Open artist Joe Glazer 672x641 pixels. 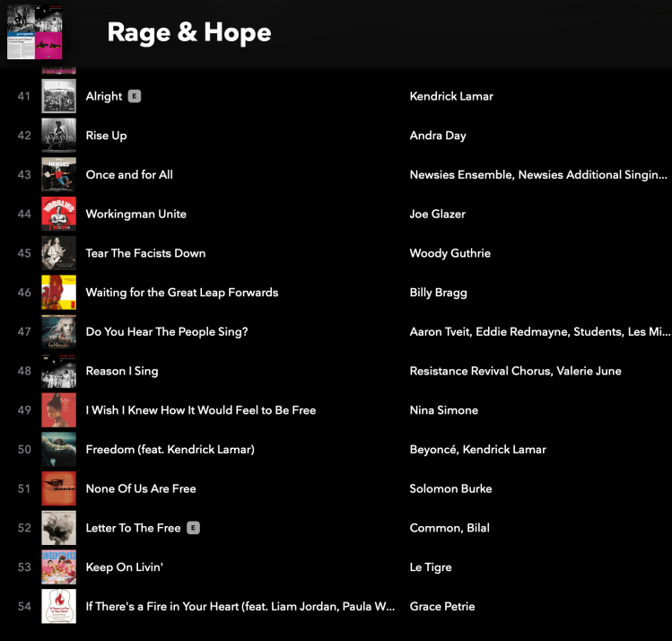438,214
